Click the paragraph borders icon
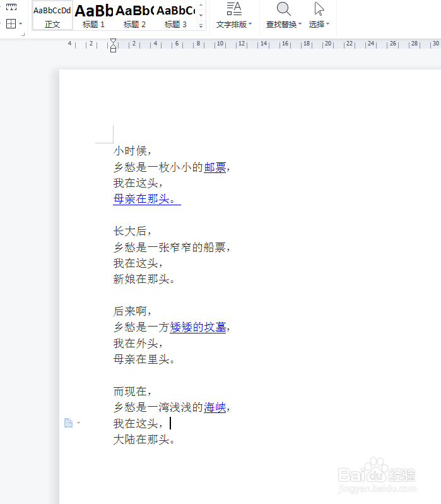This screenshot has width=441, height=504. click(x=11, y=23)
